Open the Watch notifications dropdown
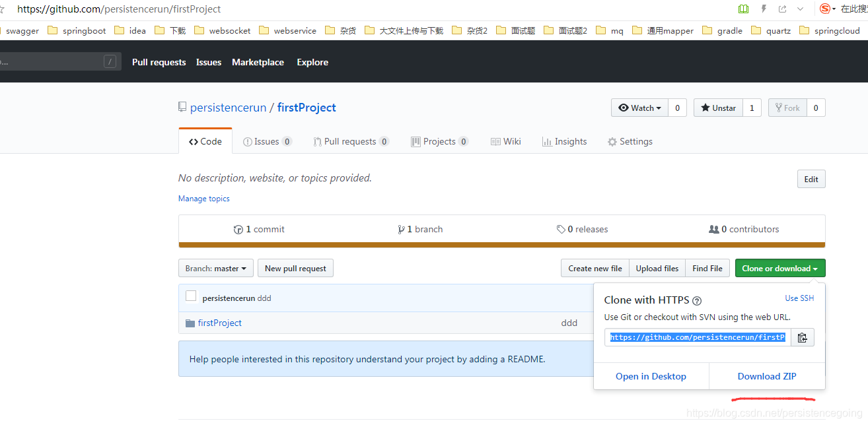The image size is (868, 425). point(640,108)
